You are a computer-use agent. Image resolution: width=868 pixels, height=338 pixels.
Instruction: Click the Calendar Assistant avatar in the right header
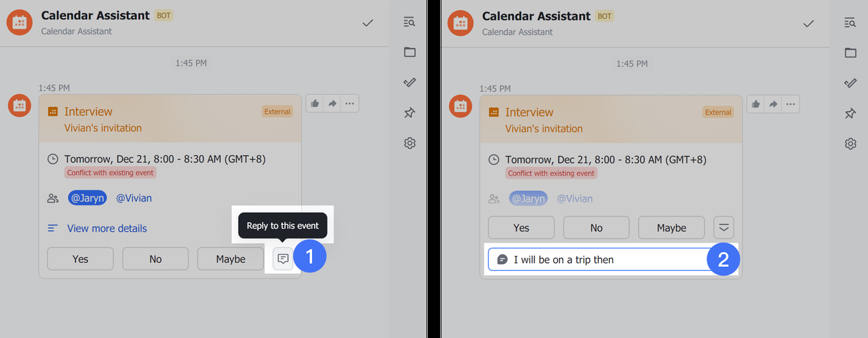[x=461, y=22]
